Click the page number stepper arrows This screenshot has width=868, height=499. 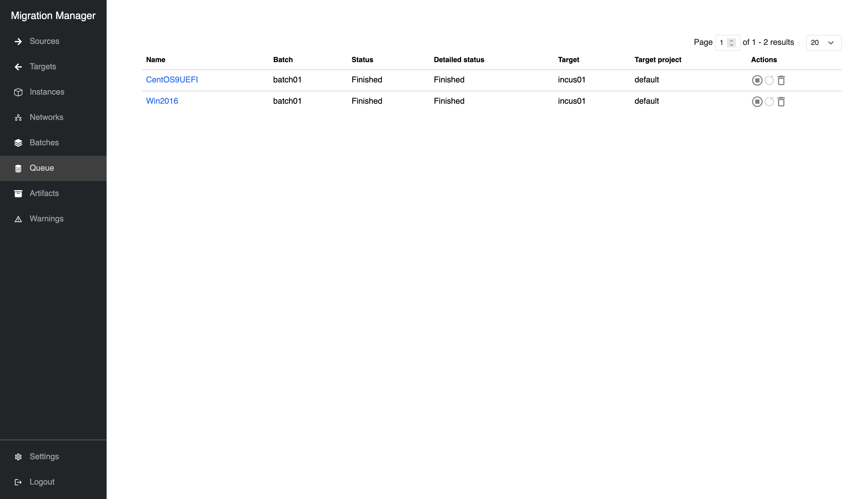731,43
